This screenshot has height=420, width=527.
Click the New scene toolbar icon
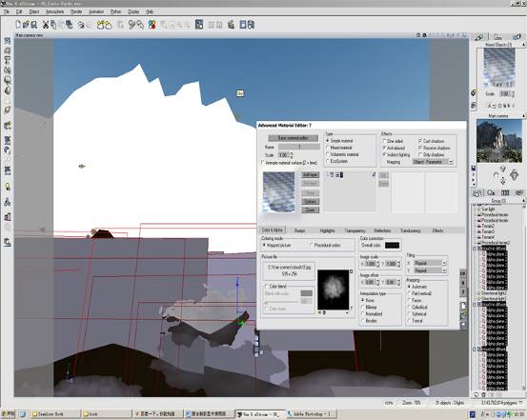pyautogui.click(x=18, y=24)
